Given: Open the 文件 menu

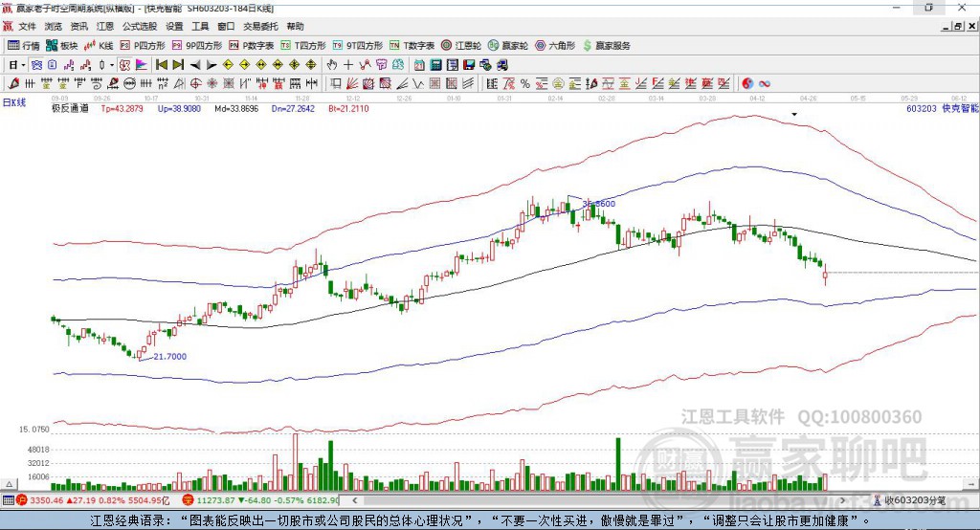Looking at the screenshot, I should (x=27, y=26).
